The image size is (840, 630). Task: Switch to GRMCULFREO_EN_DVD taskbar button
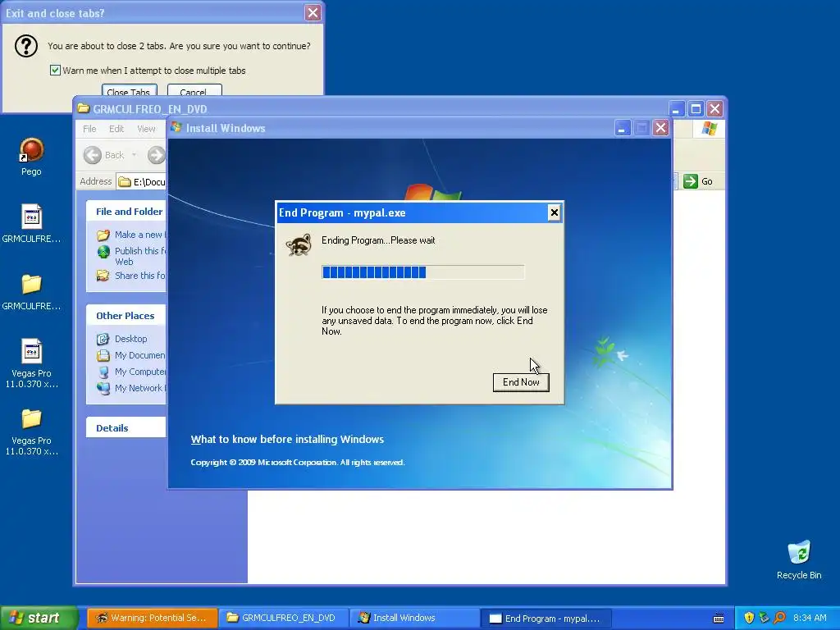tap(284, 618)
